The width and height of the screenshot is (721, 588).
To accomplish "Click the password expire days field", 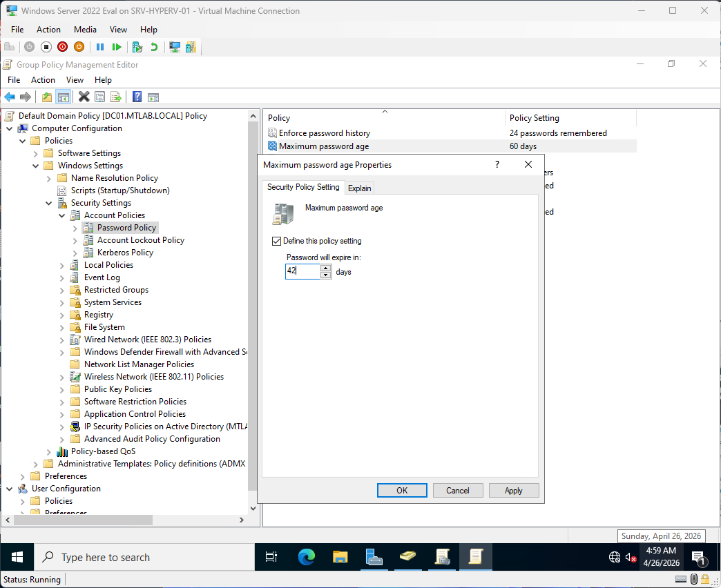I will point(302,271).
